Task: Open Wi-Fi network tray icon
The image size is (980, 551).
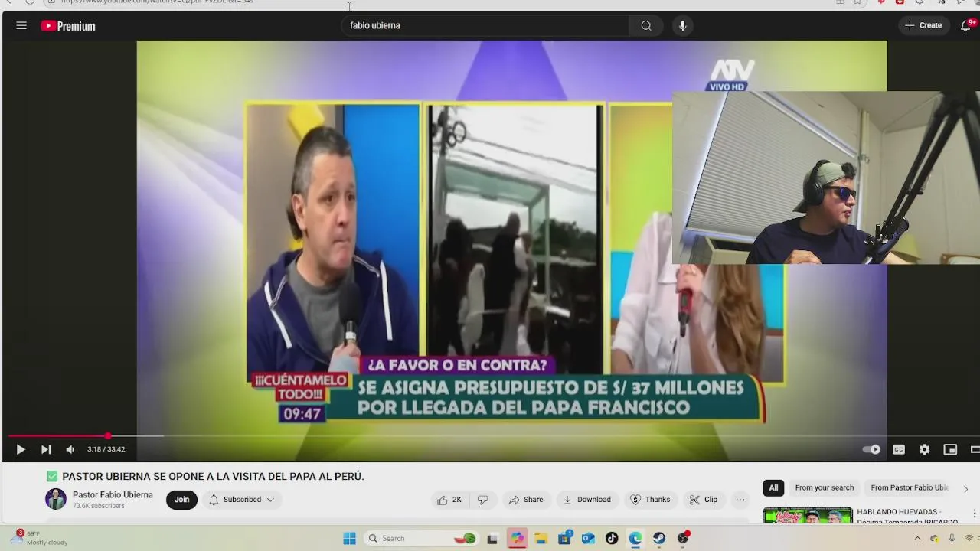Action: [x=969, y=538]
